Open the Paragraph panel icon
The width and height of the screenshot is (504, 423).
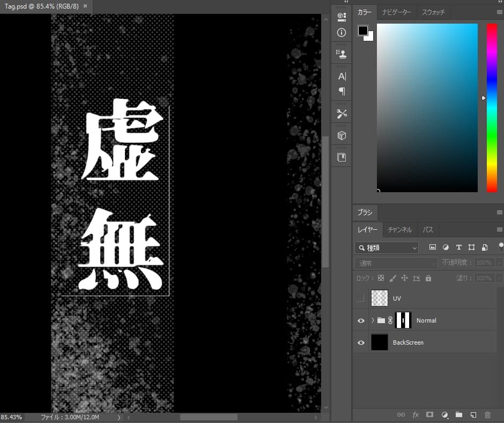(x=342, y=92)
